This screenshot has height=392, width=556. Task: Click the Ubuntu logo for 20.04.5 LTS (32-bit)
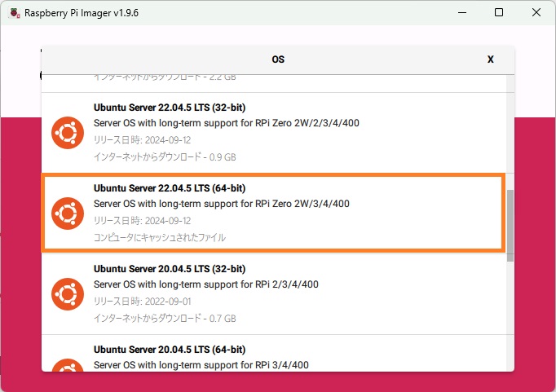(x=68, y=293)
